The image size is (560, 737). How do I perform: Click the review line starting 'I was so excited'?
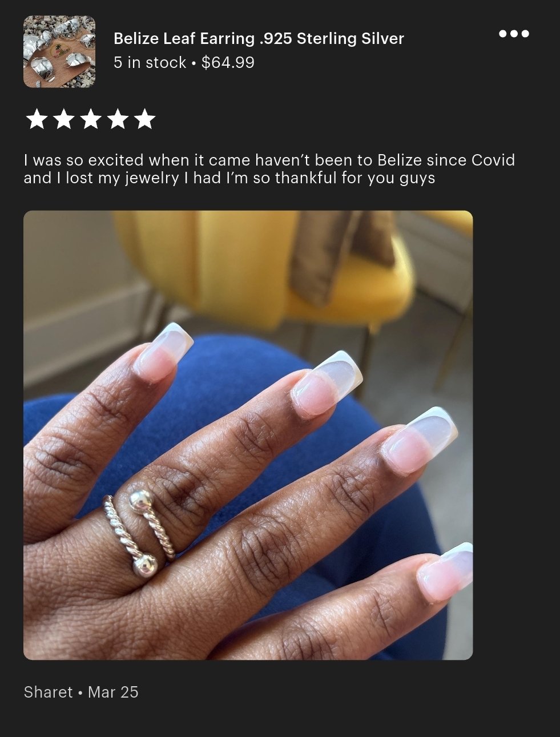269,160
